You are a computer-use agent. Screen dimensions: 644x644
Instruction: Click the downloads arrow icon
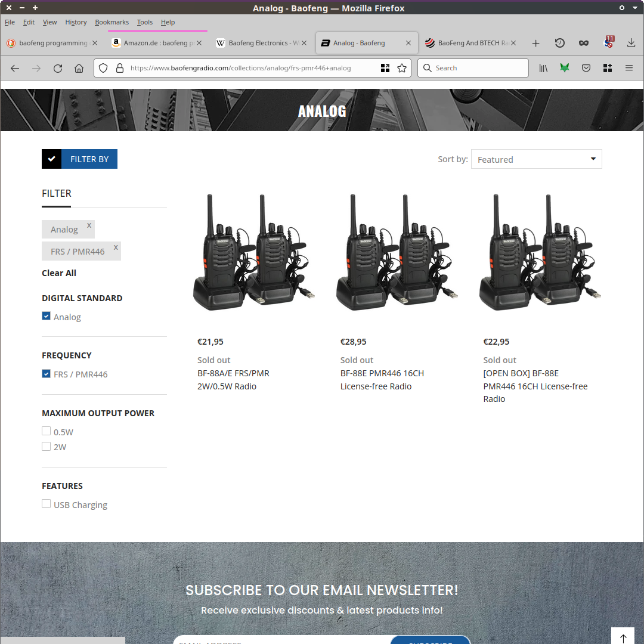tap(631, 43)
